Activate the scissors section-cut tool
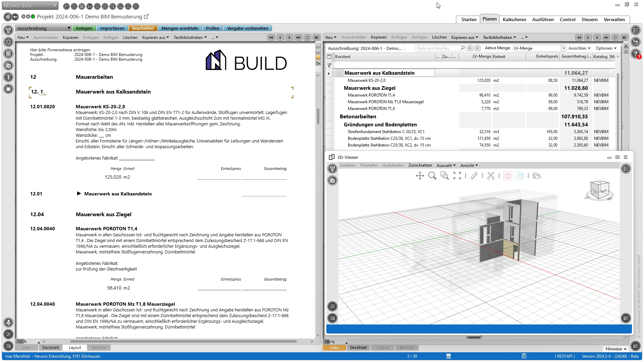Image resolution: width=644 pixels, height=362 pixels. 491,176
